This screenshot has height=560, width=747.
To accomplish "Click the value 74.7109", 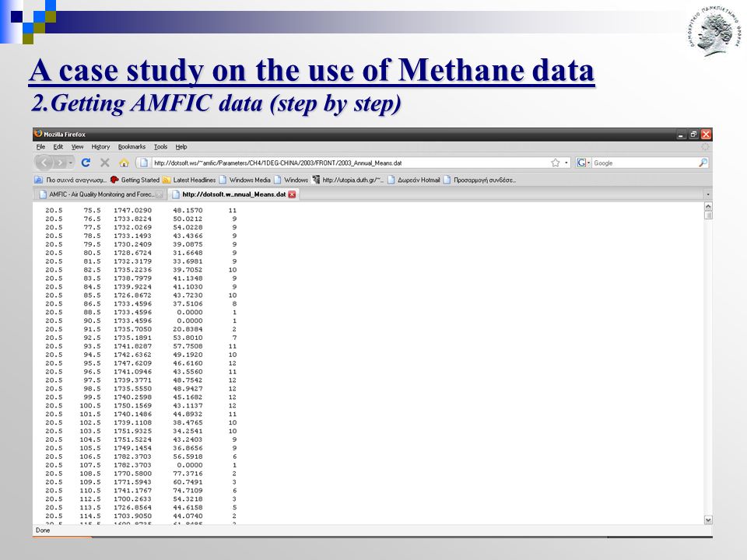I will pyautogui.click(x=188, y=491).
